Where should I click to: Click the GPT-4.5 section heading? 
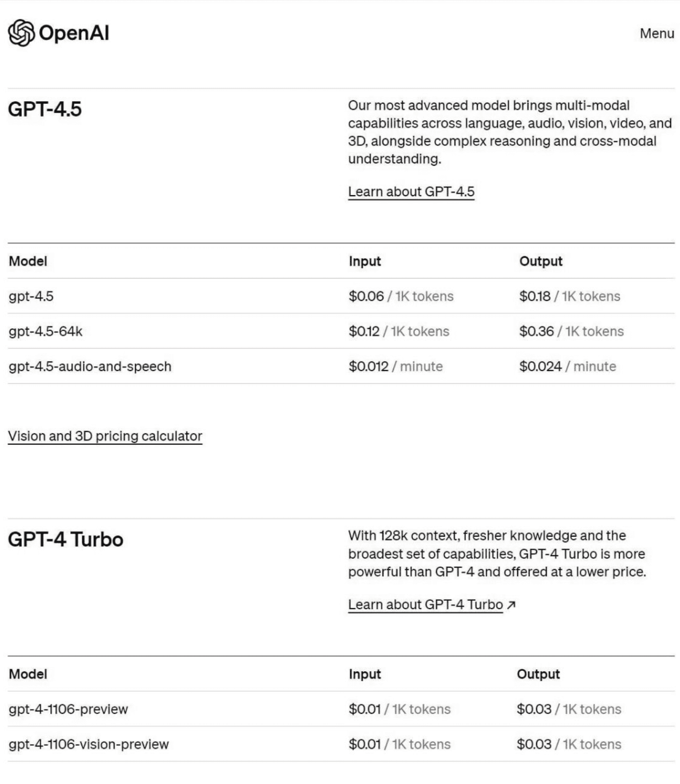(x=45, y=109)
